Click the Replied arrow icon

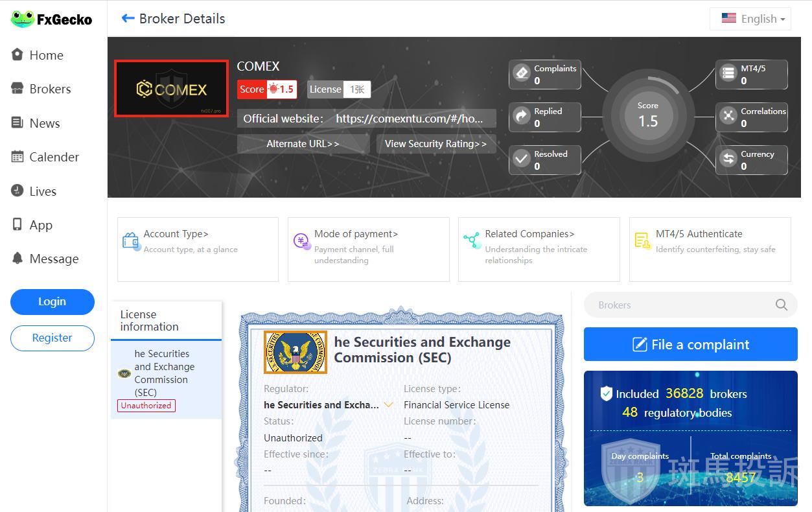(x=522, y=117)
